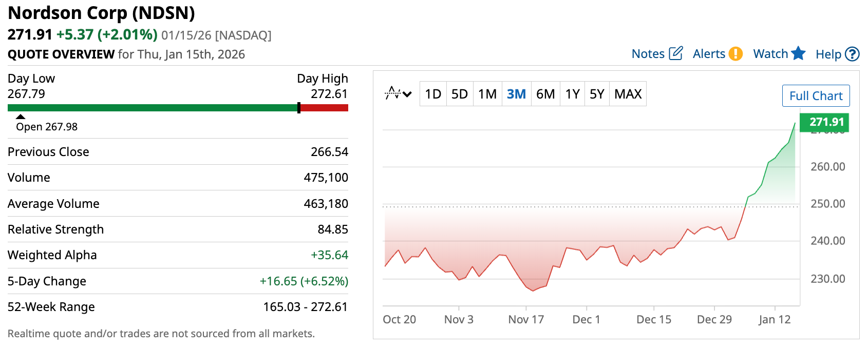
Task: Select the 1D chart period
Action: pos(433,94)
